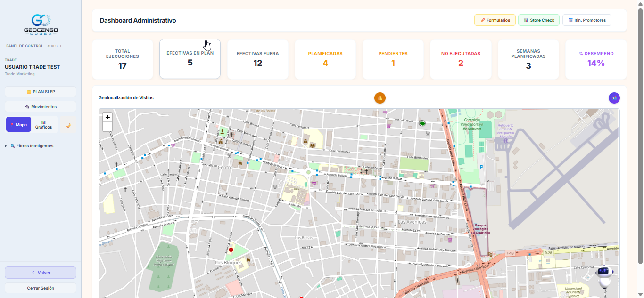This screenshot has height=298, width=644.
Task: Zoom out on the map
Action: [107, 127]
